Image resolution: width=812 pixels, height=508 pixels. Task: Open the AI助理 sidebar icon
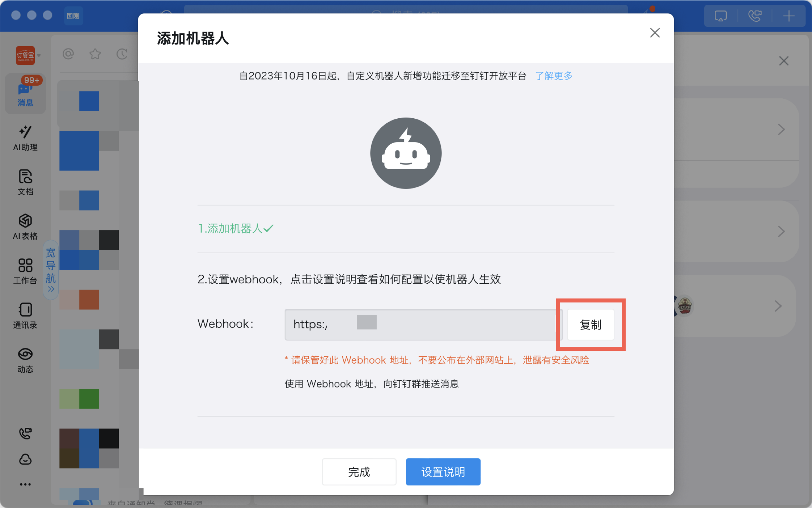25,138
